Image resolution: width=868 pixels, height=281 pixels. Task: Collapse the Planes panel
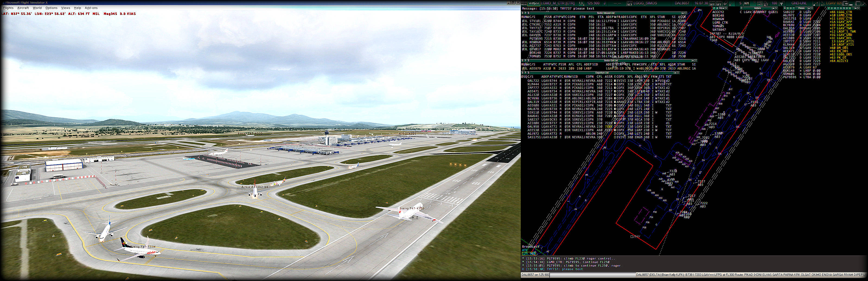(x=809, y=8)
